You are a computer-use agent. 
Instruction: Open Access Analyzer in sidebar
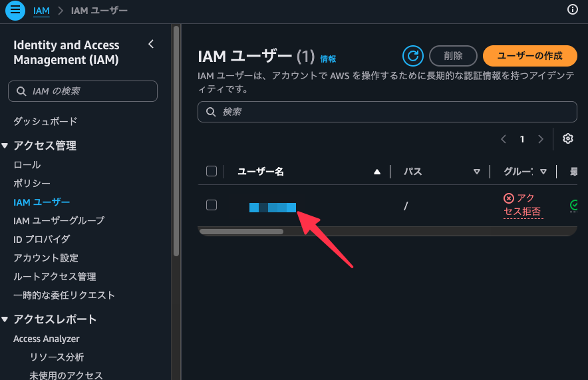47,339
